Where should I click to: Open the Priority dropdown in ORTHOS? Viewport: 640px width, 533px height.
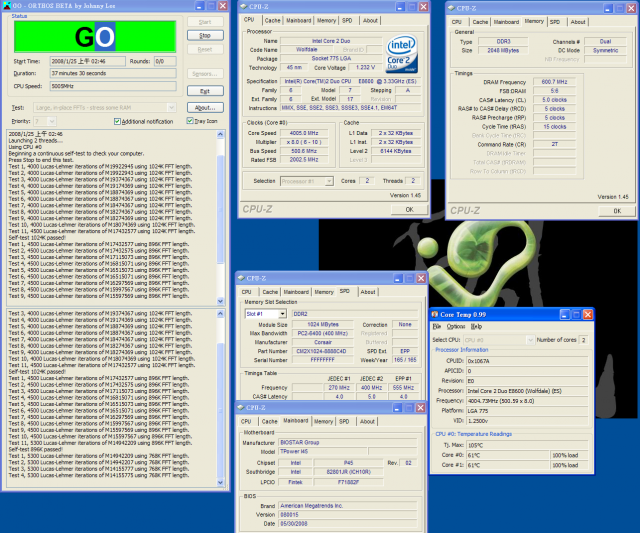[51, 121]
